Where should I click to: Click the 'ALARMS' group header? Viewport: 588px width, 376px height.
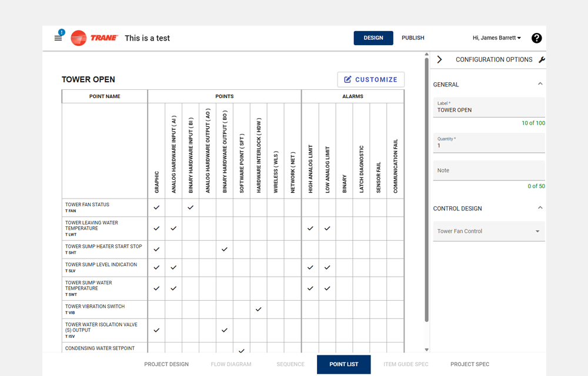(x=352, y=96)
